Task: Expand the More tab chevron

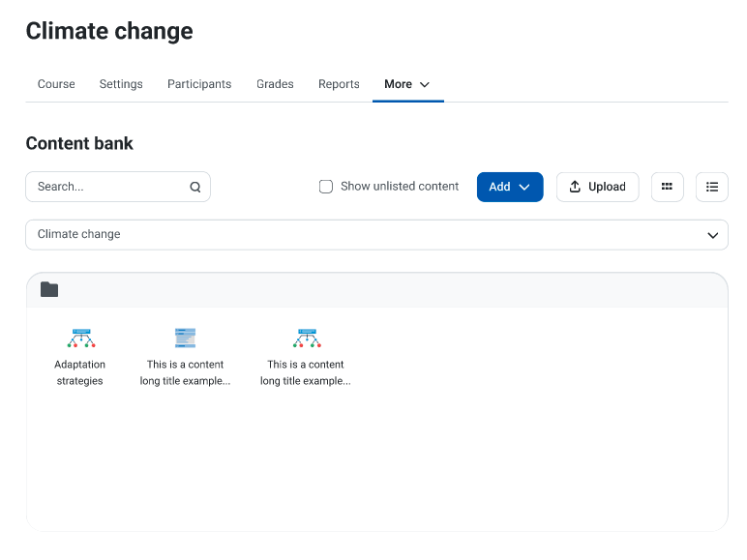Action: (425, 85)
